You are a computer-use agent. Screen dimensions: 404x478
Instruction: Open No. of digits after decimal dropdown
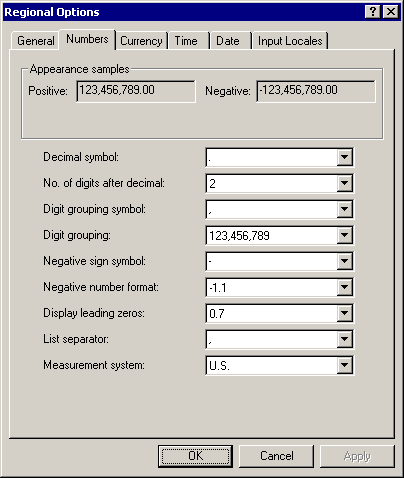[344, 183]
